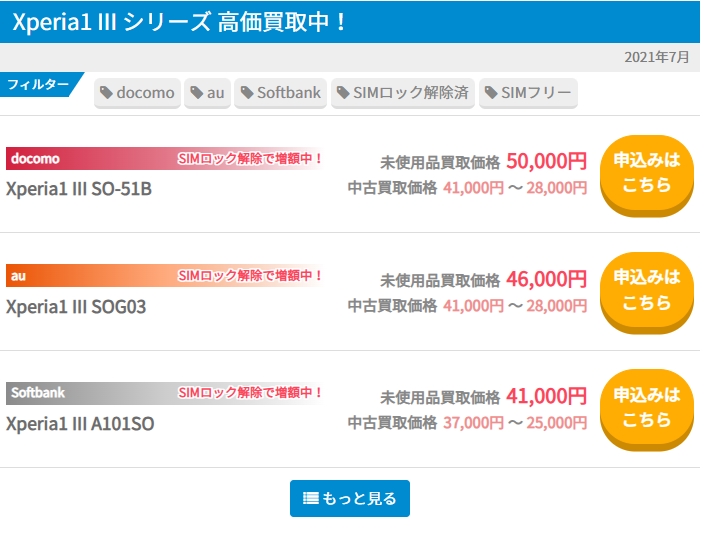The height and width of the screenshot is (542, 713).
Task: Click the tag icon beside docomo
Action: [x=107, y=93]
